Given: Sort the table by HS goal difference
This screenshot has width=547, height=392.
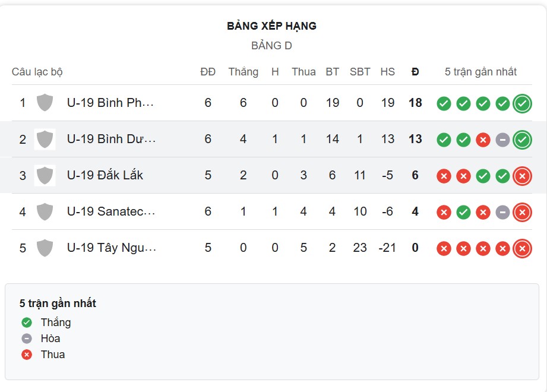Looking at the screenshot, I should (388, 71).
